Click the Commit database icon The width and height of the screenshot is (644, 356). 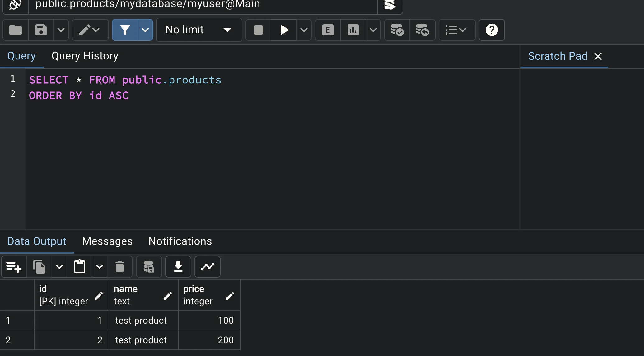(x=397, y=30)
